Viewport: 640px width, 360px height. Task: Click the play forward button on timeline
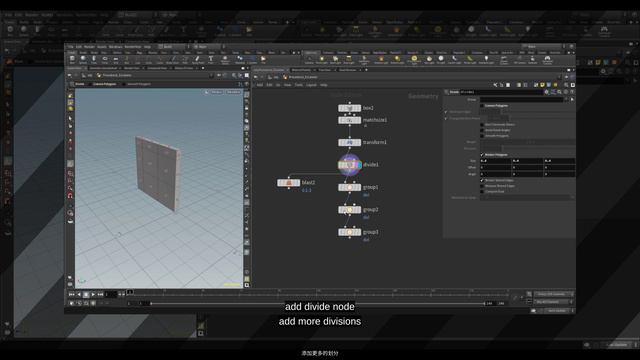[93, 294]
